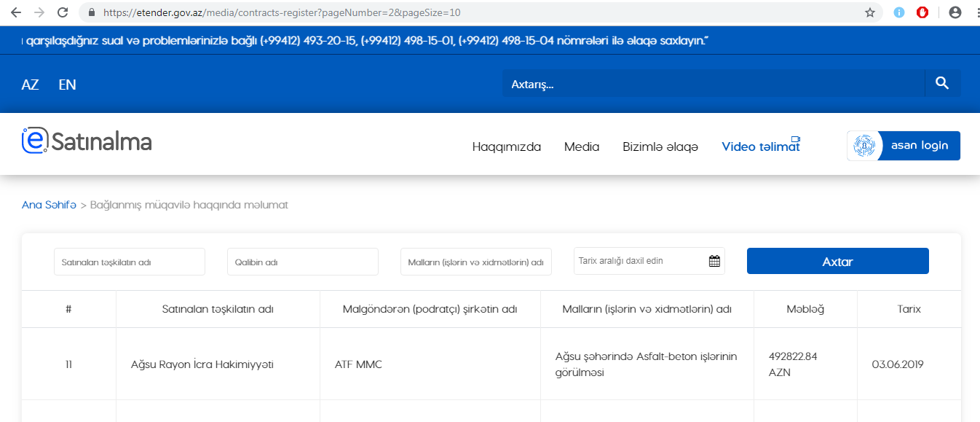Click the magnifier search icon
This screenshot has width=980, height=422.
(x=942, y=83)
